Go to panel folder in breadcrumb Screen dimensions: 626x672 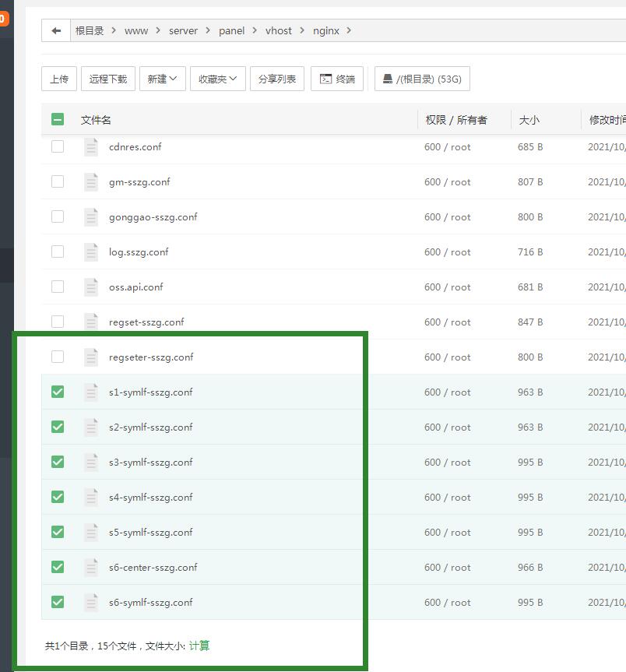(x=231, y=30)
